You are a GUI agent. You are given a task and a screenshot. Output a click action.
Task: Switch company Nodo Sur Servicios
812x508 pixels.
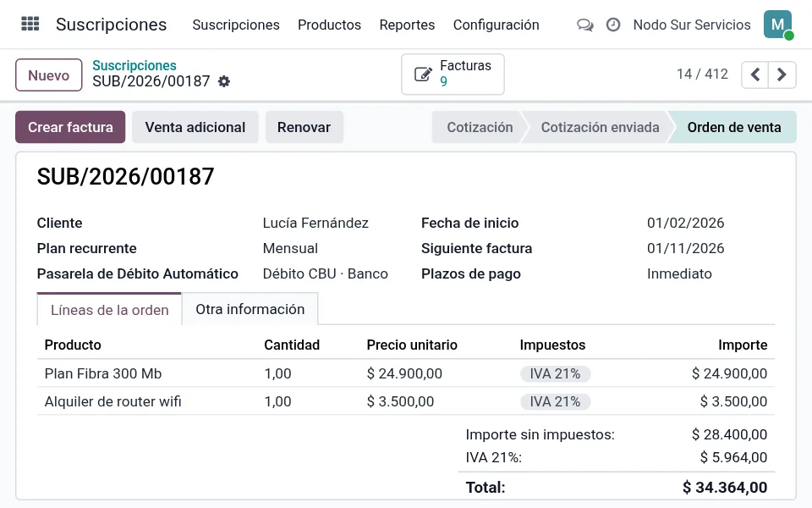(x=691, y=25)
